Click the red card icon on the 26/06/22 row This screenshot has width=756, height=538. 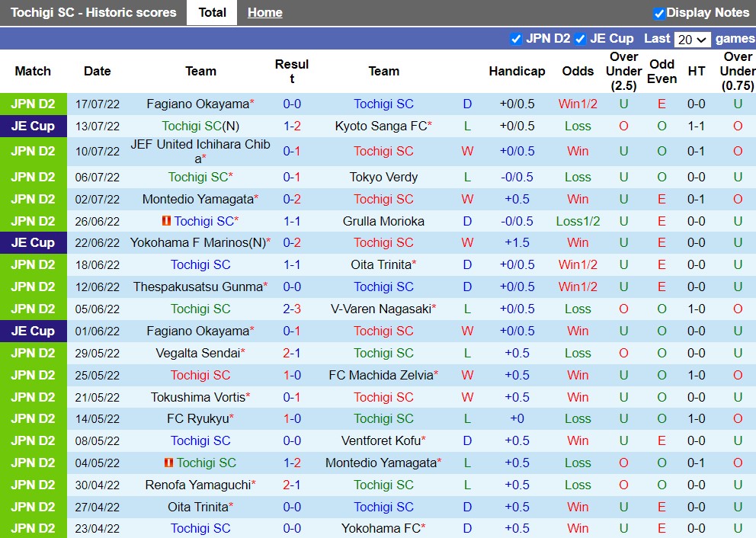pyautogui.click(x=166, y=221)
